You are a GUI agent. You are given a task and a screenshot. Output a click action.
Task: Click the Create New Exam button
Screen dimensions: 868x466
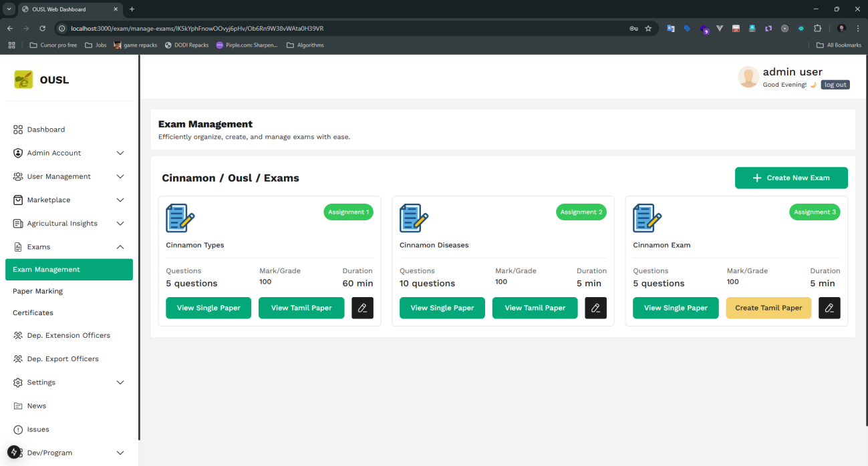(x=791, y=178)
